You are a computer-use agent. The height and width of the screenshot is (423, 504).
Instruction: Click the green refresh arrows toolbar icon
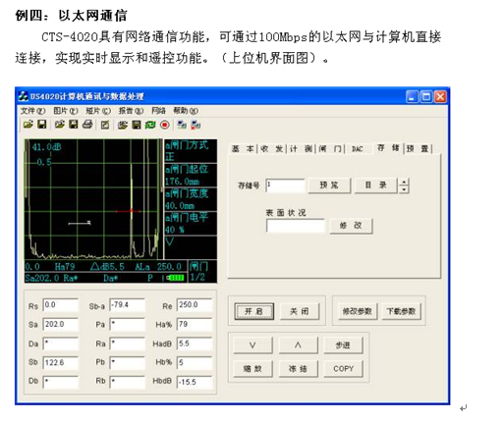click(150, 125)
